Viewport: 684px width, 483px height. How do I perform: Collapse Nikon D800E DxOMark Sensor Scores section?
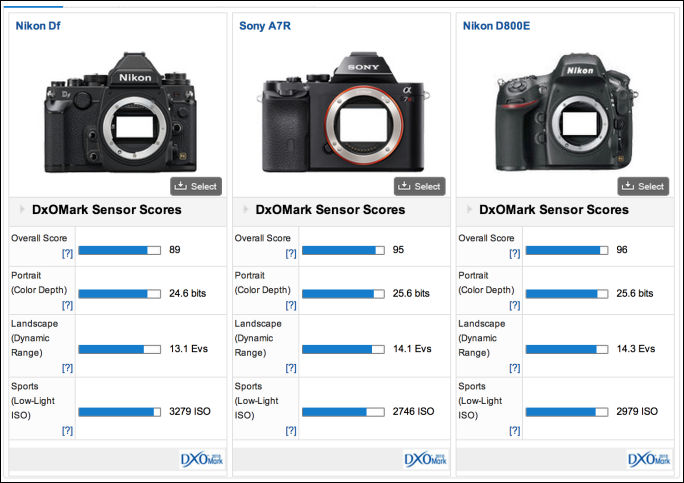click(469, 209)
